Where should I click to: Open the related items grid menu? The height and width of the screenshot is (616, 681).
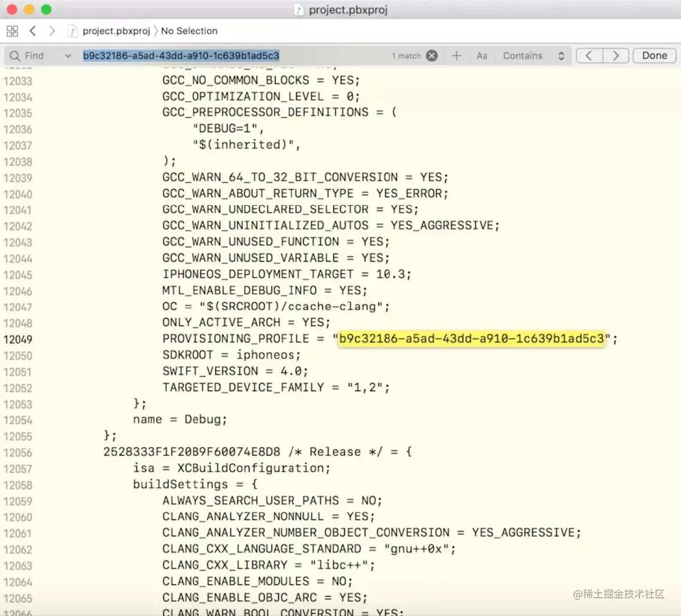point(12,31)
